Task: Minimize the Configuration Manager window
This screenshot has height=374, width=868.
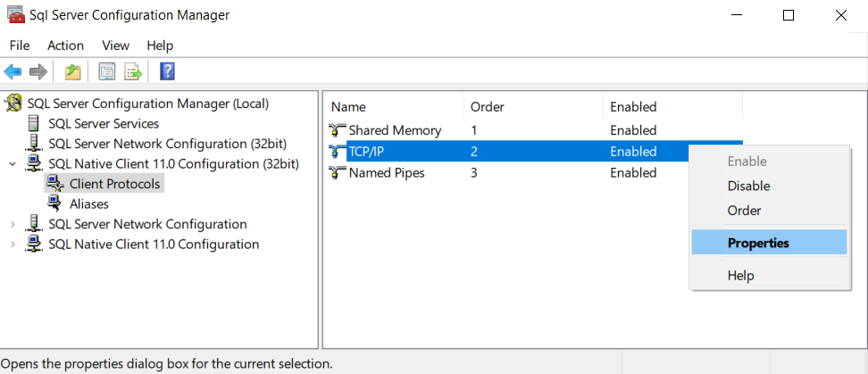Action: point(736,15)
